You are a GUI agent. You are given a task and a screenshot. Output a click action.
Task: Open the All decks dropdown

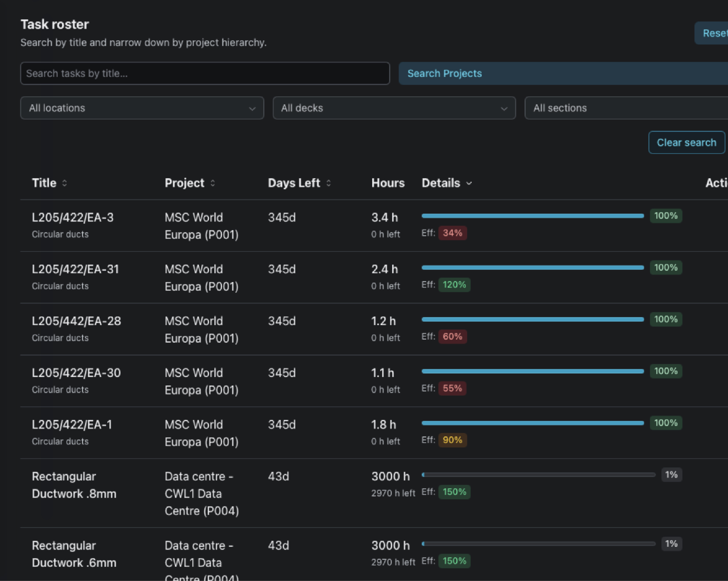point(394,108)
